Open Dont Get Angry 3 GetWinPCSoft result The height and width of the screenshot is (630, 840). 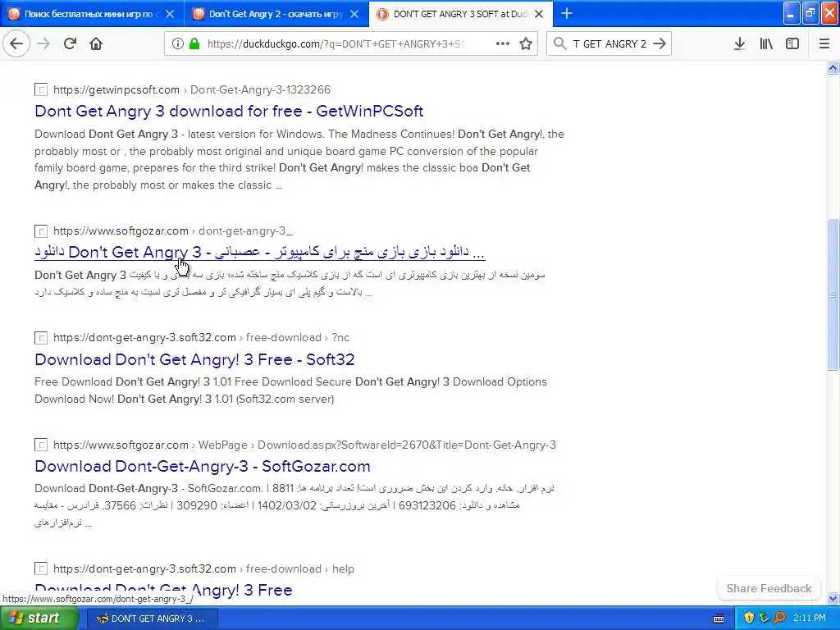[x=229, y=111]
